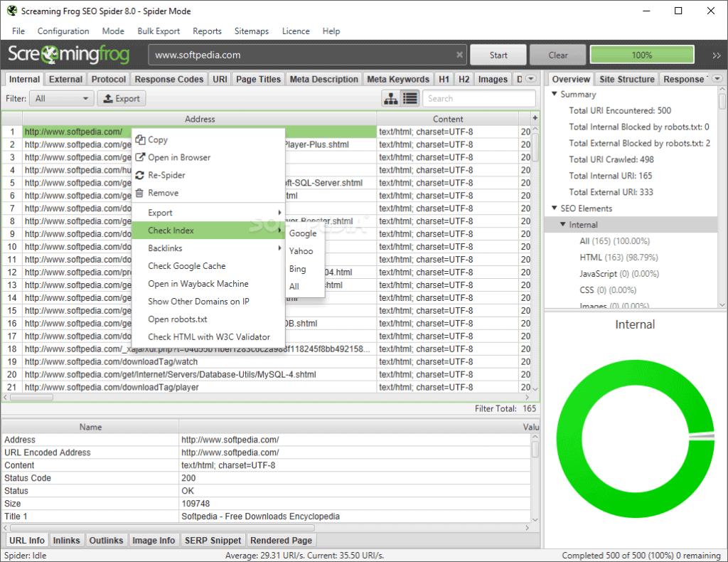Expand hidden toolbar options chevron
The height and width of the screenshot is (562, 728).
pos(717,55)
